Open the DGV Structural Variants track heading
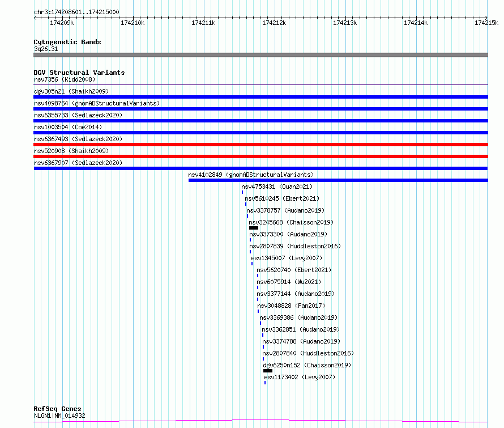 tap(79, 73)
